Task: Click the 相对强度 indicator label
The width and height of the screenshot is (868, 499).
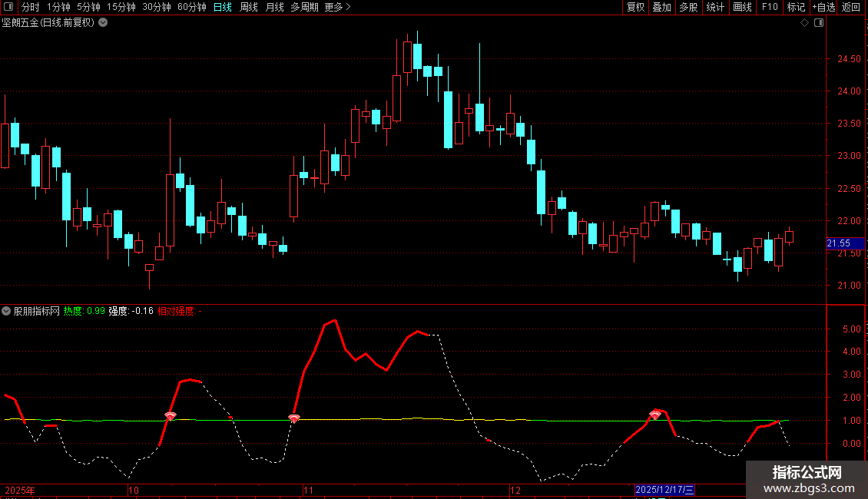Action: click(x=179, y=311)
